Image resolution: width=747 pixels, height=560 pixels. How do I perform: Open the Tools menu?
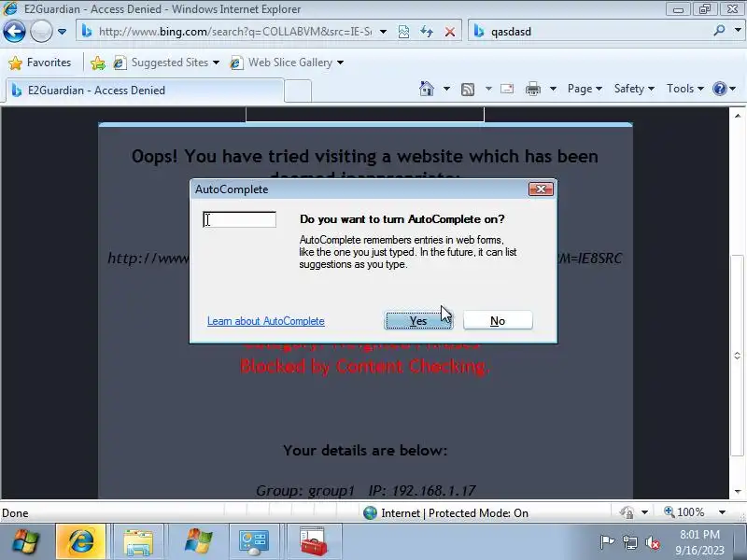tap(685, 89)
